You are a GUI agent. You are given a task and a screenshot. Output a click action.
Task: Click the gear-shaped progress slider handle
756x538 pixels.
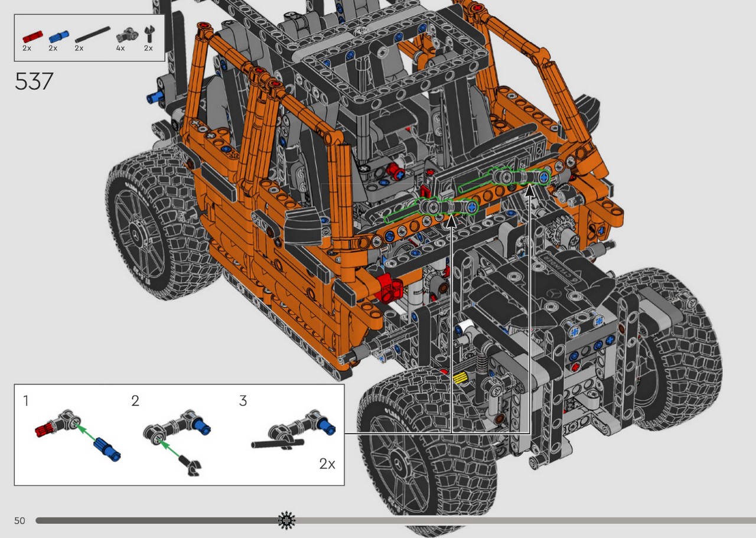[287, 520]
